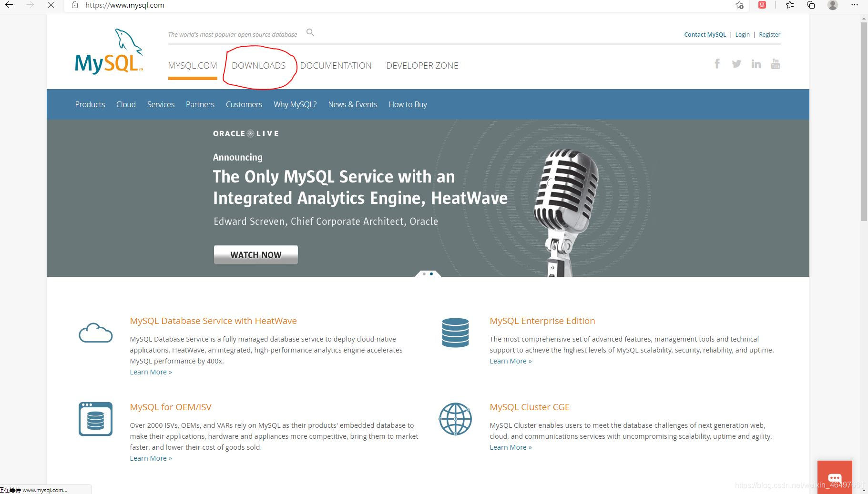Image resolution: width=868 pixels, height=494 pixels.
Task: Open MySQL Cluster CGE heading link
Action: [530, 407]
